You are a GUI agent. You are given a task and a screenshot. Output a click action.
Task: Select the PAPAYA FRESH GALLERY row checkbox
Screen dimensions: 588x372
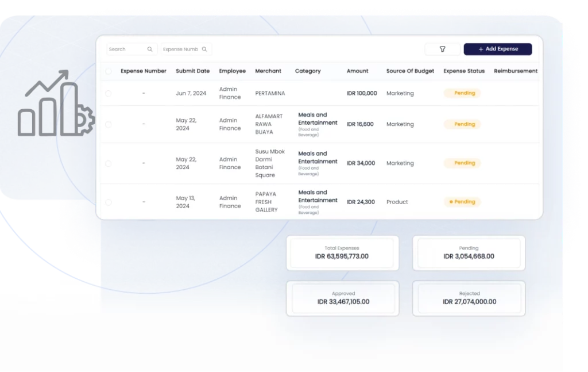click(109, 202)
